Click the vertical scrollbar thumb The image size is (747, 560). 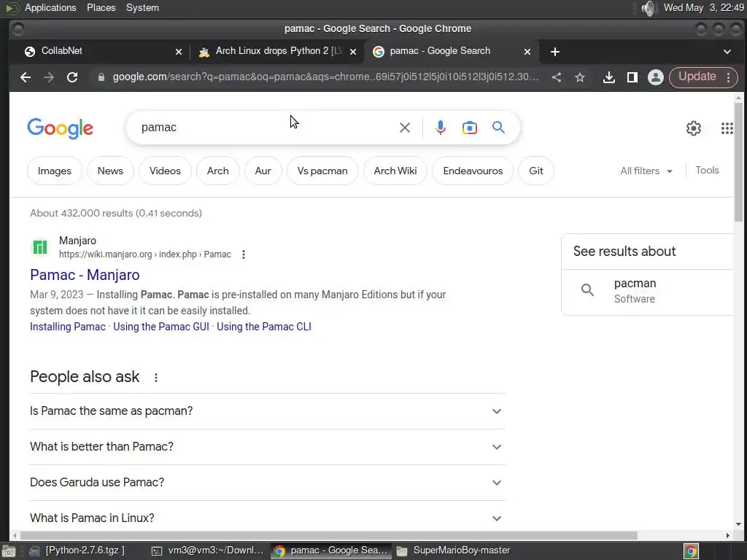click(x=738, y=162)
